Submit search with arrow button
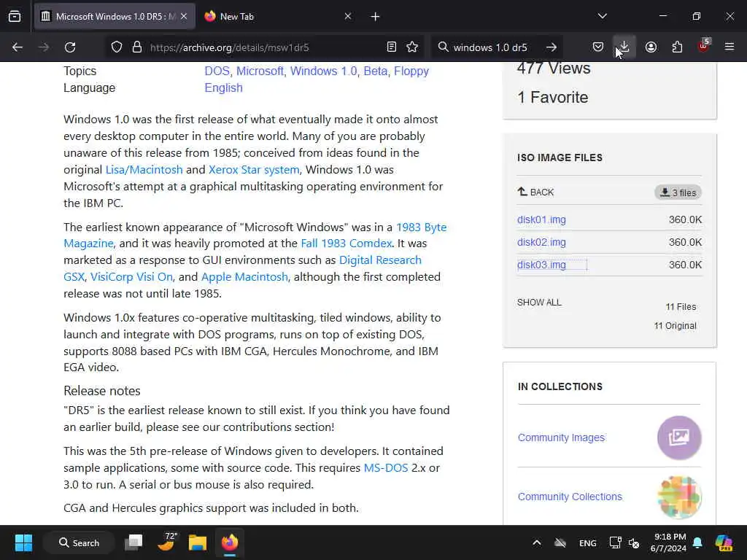747x560 pixels. 551,47
